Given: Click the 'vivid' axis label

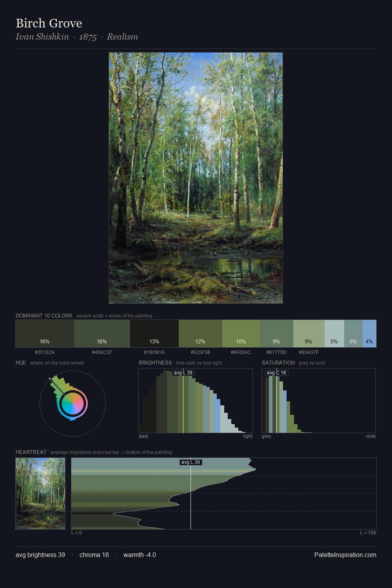Looking at the screenshot, I should pyautogui.click(x=370, y=436).
